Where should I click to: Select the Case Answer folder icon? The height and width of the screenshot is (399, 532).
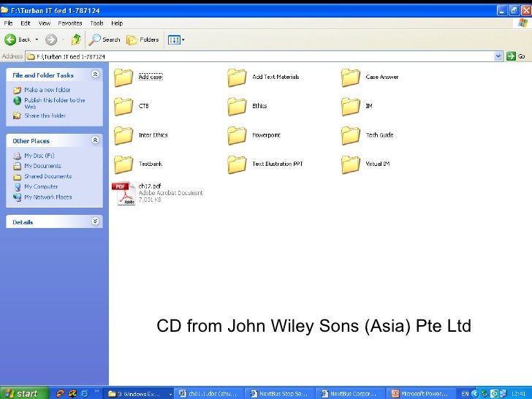pyautogui.click(x=351, y=77)
